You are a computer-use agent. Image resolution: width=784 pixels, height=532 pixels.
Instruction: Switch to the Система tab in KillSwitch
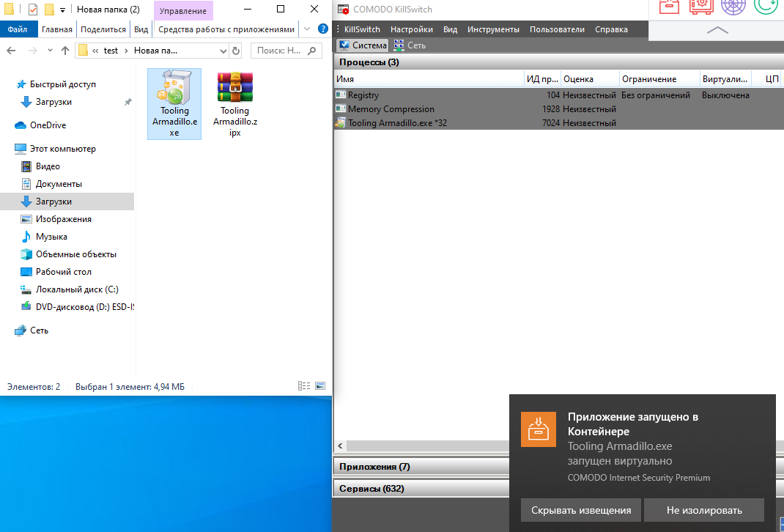click(363, 45)
